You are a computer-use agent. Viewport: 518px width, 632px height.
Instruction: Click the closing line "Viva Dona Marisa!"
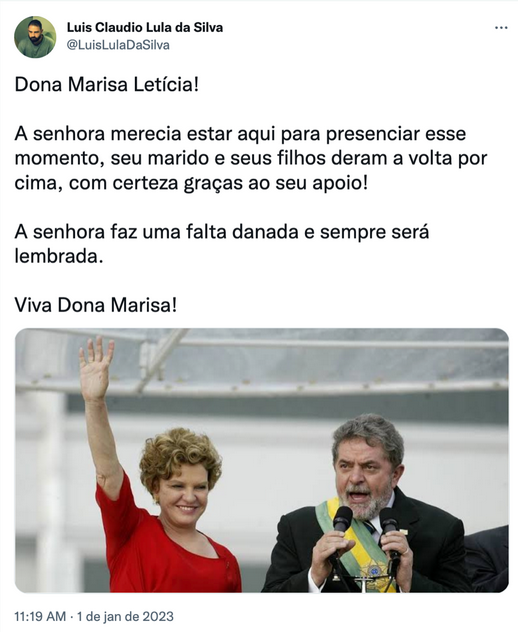pyautogui.click(x=96, y=305)
